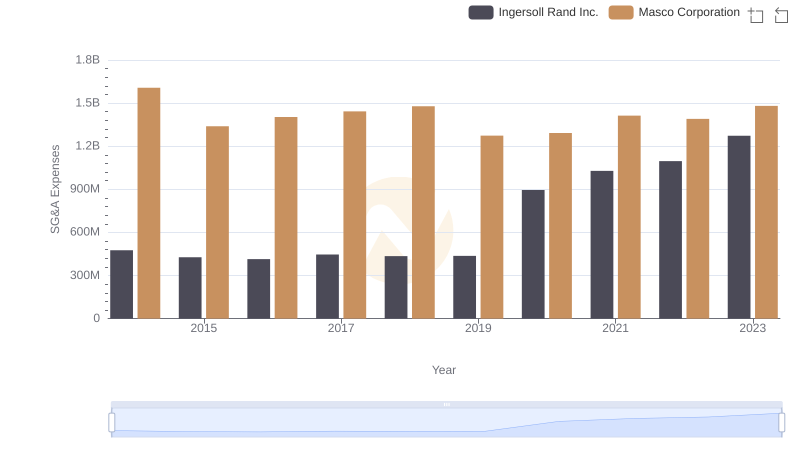Click the 2014 Masco Corporation bar
Image resolution: width=800 pixels, height=461 pixels.
pos(149,203)
